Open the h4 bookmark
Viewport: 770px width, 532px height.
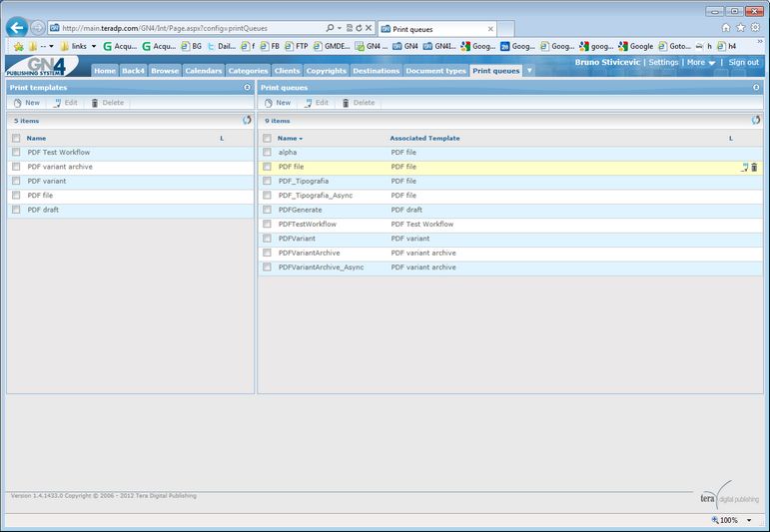(x=727, y=46)
